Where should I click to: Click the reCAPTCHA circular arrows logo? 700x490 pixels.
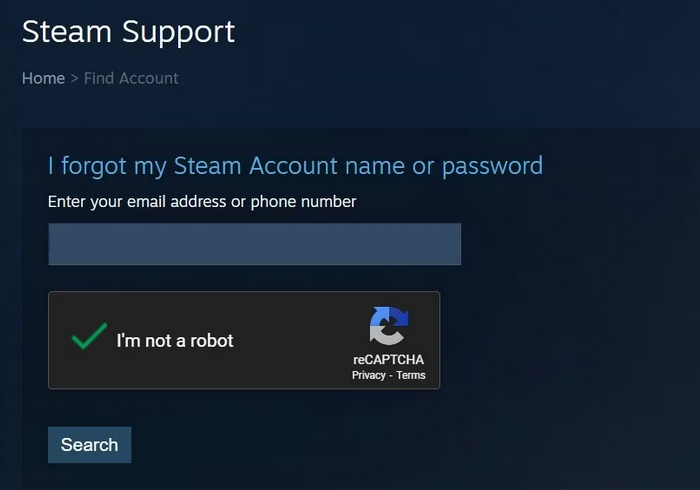pyautogui.click(x=389, y=326)
